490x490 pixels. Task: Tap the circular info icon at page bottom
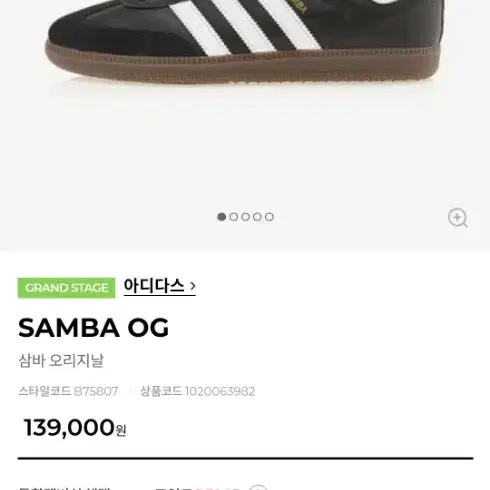258,487
